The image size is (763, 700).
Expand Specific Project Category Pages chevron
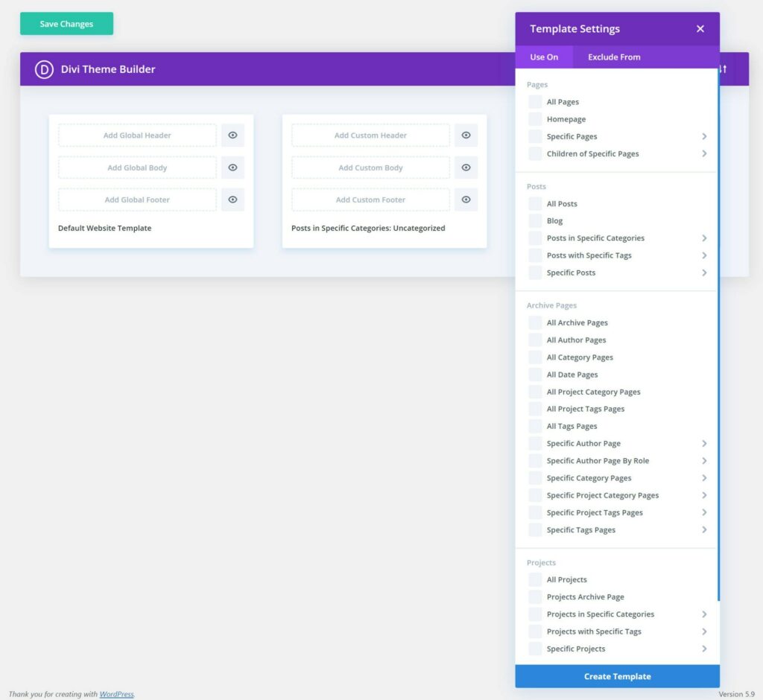pyautogui.click(x=704, y=495)
